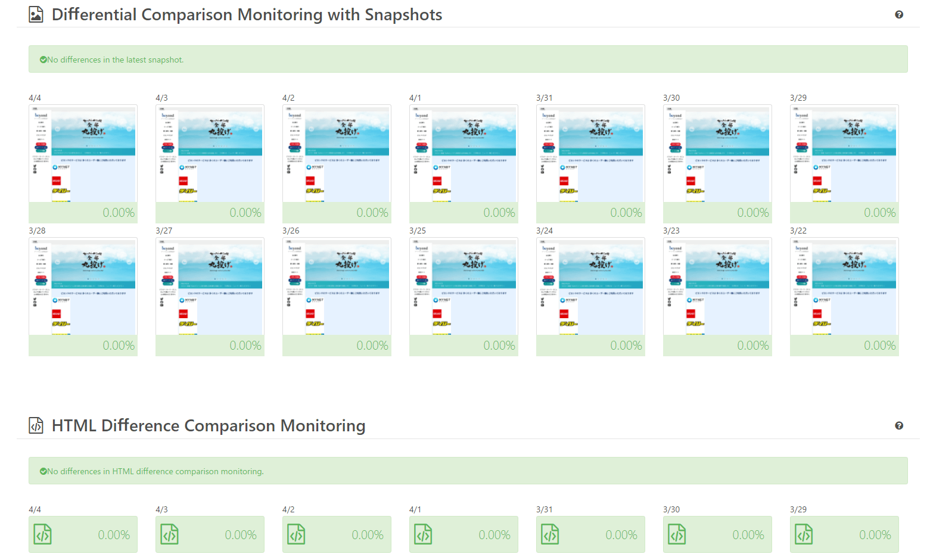
Task: Click the 0.00% value under the 3/26 snapshot
Action: (x=372, y=346)
